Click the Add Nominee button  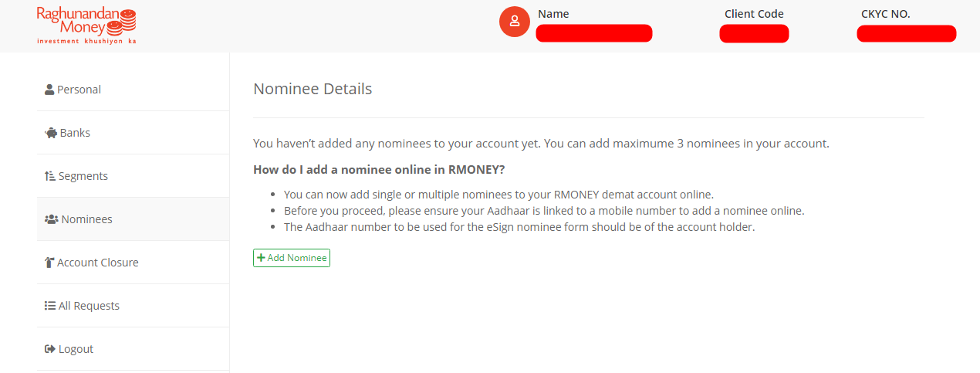point(292,258)
